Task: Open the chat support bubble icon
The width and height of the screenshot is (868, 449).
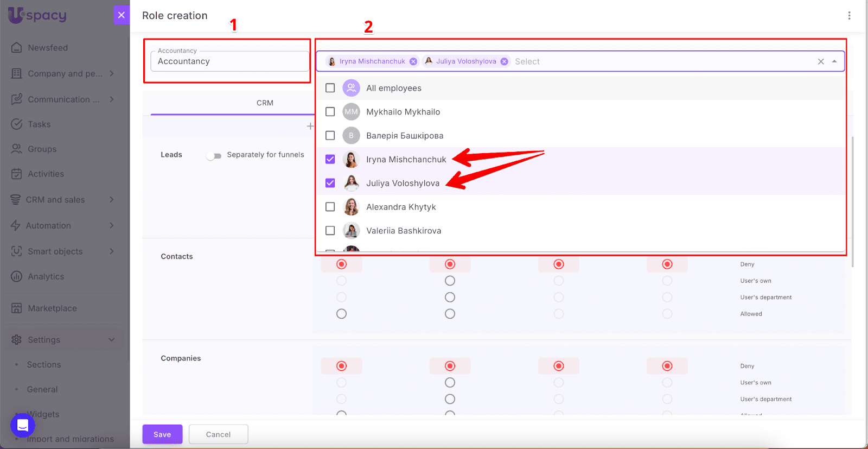Action: click(x=23, y=425)
